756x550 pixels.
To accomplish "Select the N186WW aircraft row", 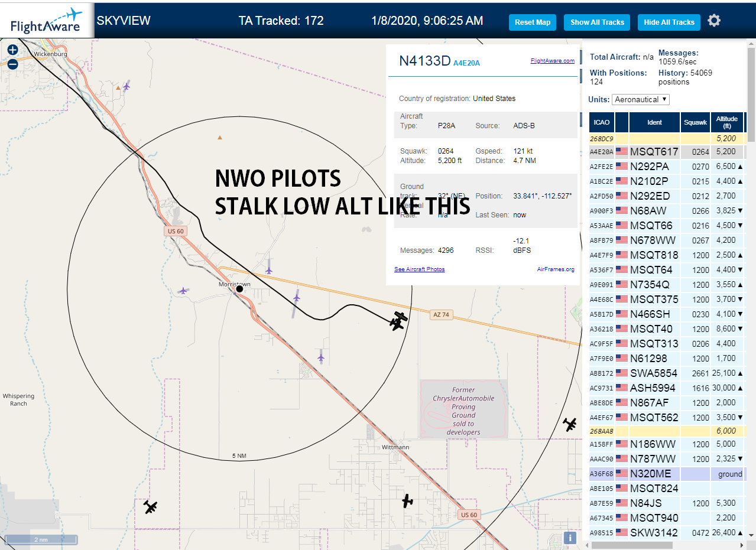I will click(668, 444).
